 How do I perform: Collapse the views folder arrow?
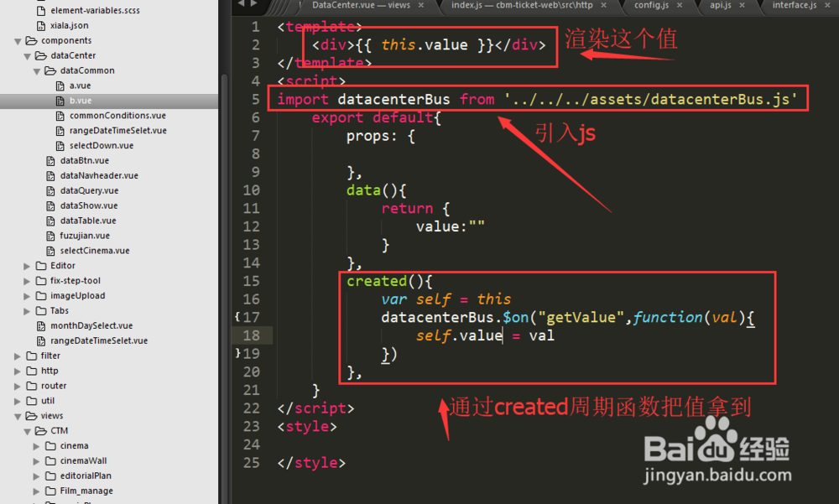pyautogui.click(x=18, y=416)
